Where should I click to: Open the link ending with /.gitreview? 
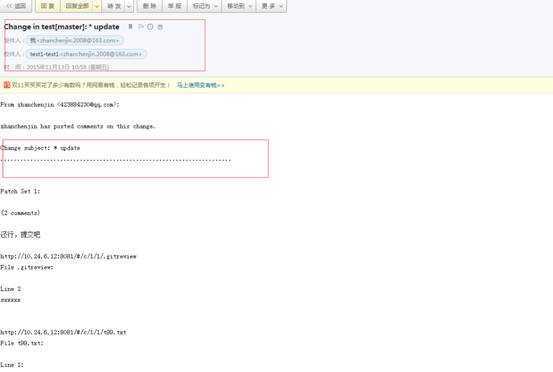coord(68,256)
